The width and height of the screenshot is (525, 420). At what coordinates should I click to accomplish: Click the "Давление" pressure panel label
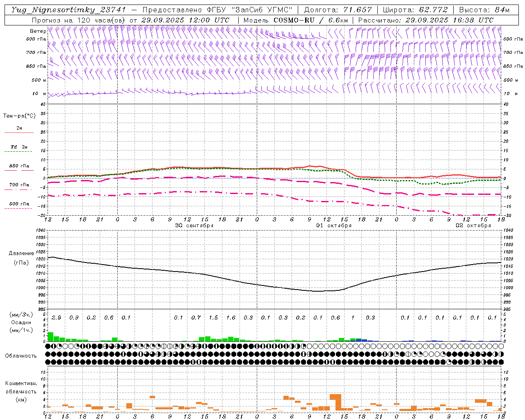(x=21, y=253)
